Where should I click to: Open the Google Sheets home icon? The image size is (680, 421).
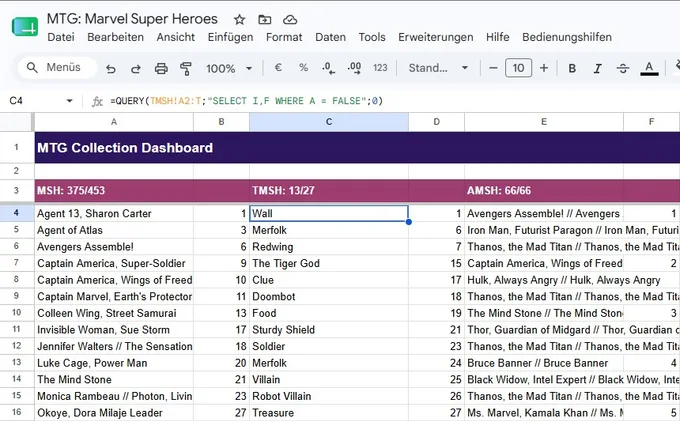coord(25,27)
